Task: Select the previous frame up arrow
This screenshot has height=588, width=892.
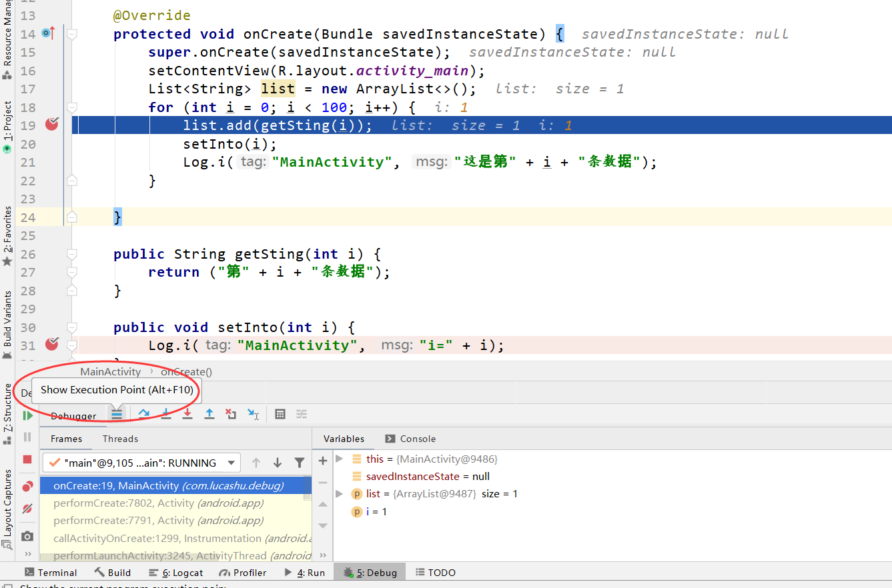Action: click(x=256, y=463)
